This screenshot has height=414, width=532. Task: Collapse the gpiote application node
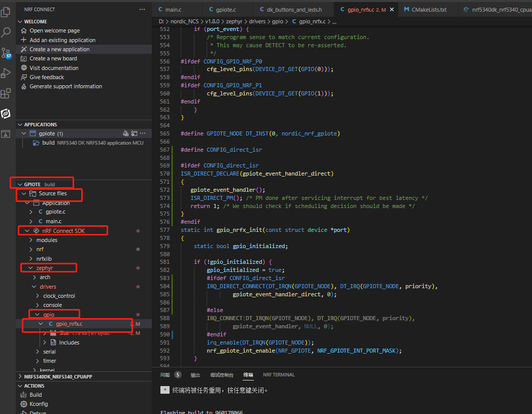coord(24,133)
